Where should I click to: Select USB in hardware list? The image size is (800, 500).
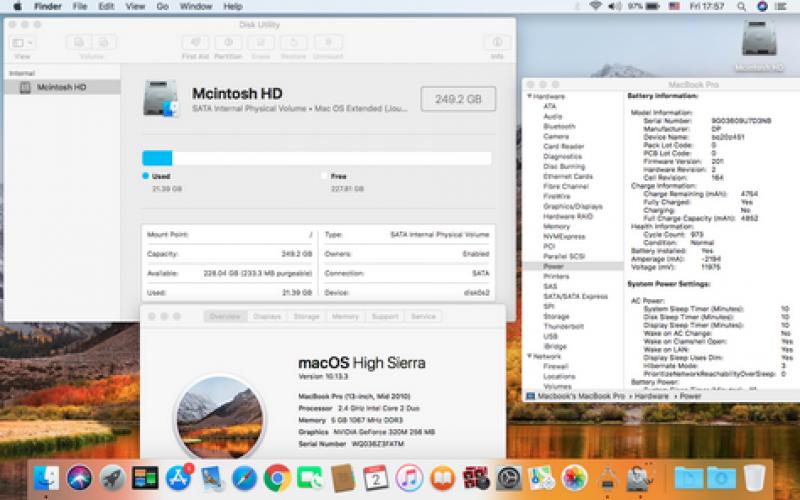tap(551, 336)
